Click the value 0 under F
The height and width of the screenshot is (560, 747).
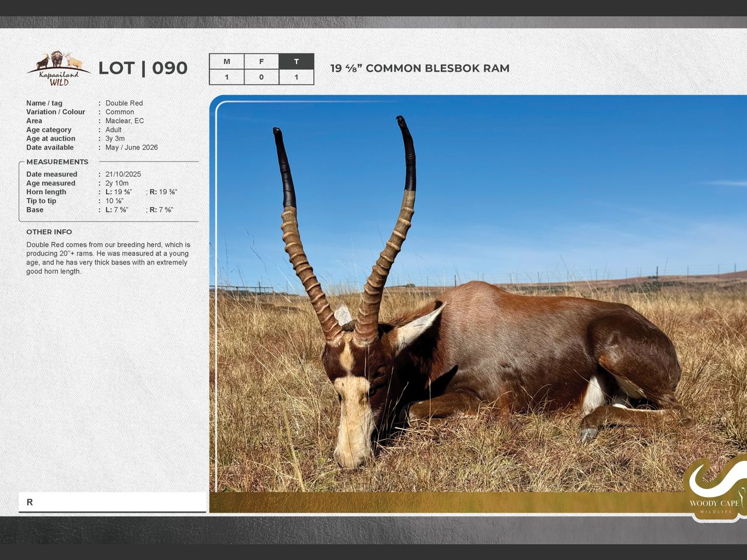point(261,77)
